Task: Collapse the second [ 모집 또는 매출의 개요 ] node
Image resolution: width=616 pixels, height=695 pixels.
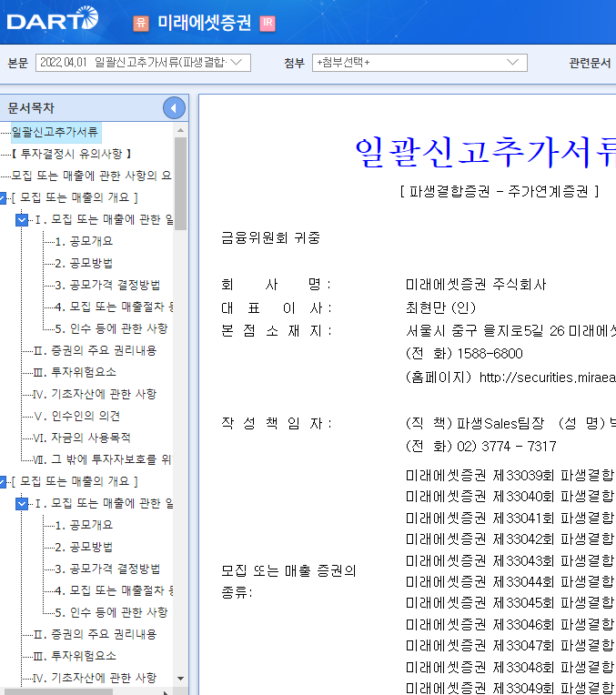Action: pyautogui.click(x=3, y=481)
